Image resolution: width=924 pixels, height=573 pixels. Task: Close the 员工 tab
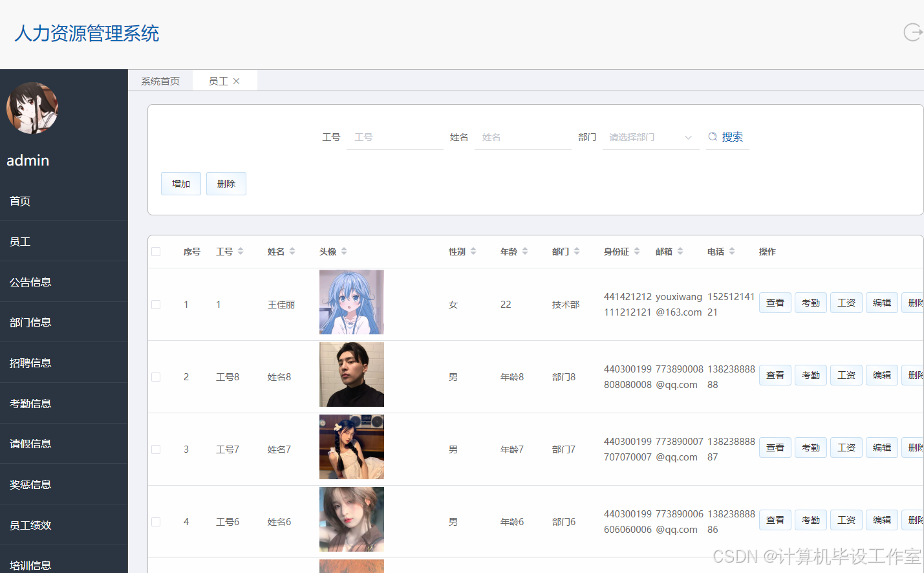click(x=237, y=81)
